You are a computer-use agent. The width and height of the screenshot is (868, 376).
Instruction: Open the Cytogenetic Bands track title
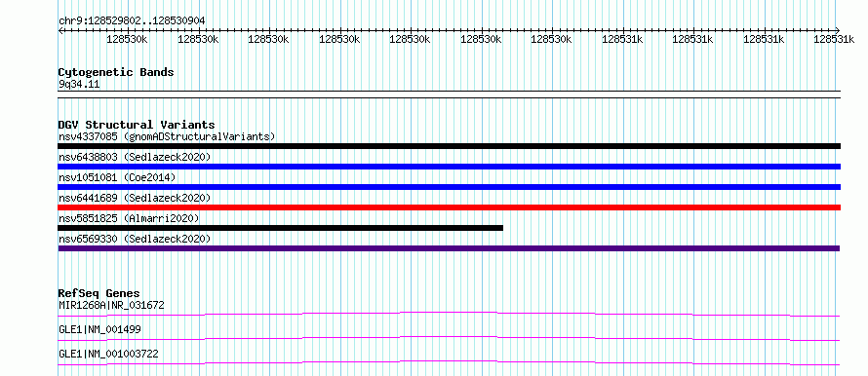116,72
